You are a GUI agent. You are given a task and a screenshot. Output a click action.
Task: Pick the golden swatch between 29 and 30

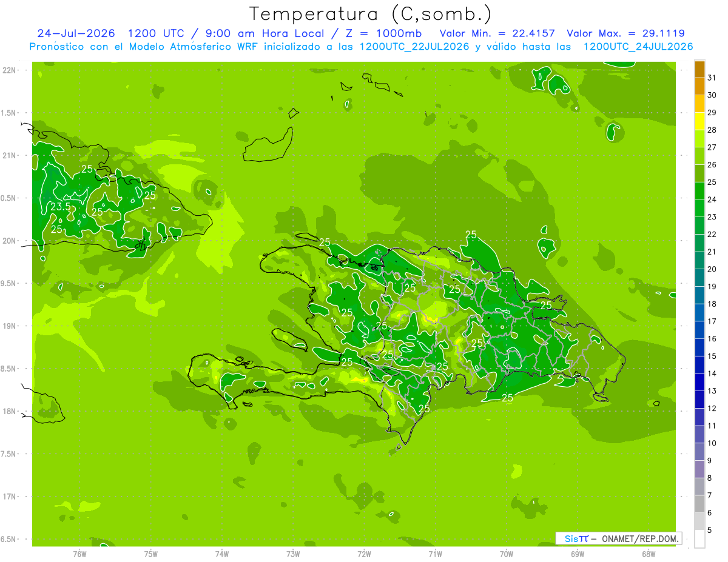pyautogui.click(x=699, y=104)
